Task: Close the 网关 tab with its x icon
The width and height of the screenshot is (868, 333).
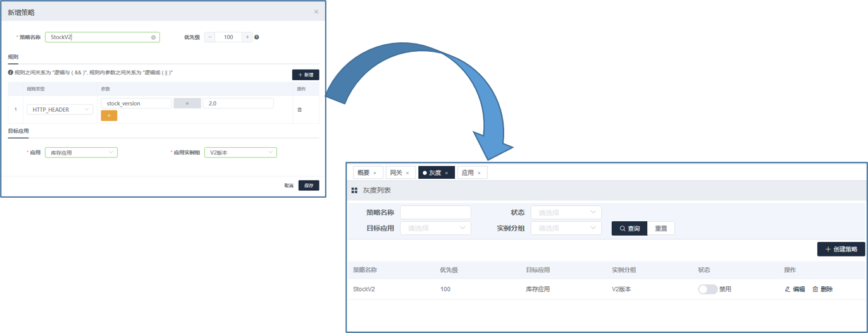Action: coord(407,173)
